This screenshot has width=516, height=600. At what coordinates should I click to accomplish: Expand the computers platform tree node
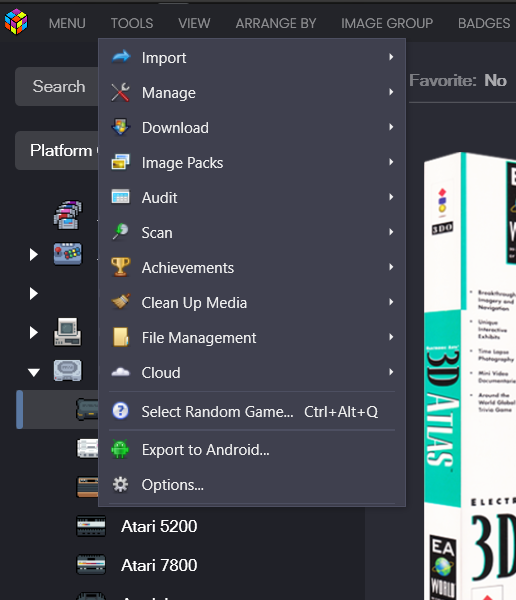click(x=34, y=333)
